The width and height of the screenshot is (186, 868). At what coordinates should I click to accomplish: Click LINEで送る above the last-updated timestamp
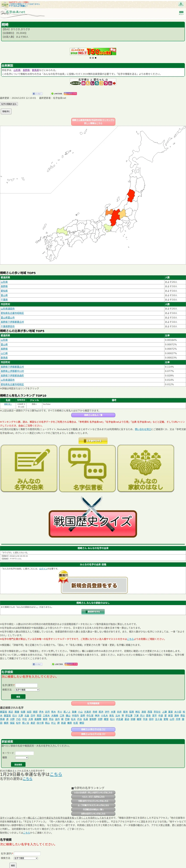point(56,94)
